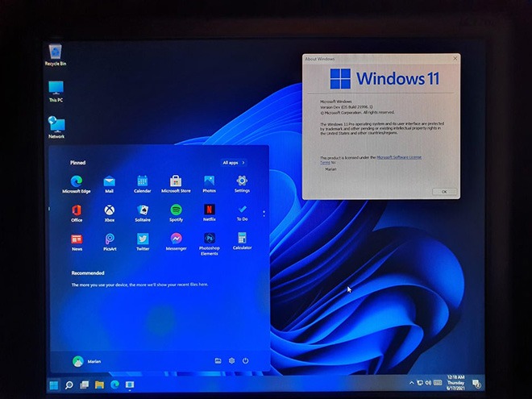532x399 pixels.
Task: Open Marian's user account menu
Action: (x=87, y=361)
